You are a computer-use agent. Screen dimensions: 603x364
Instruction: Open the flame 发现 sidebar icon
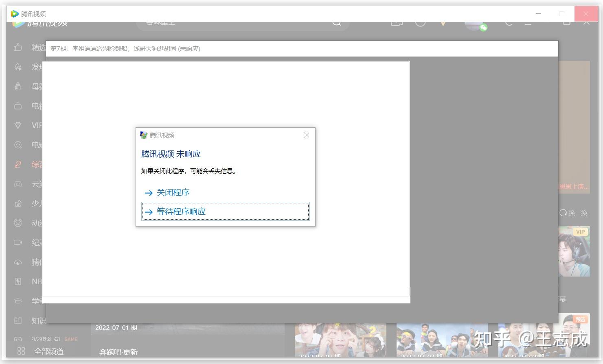tap(18, 67)
